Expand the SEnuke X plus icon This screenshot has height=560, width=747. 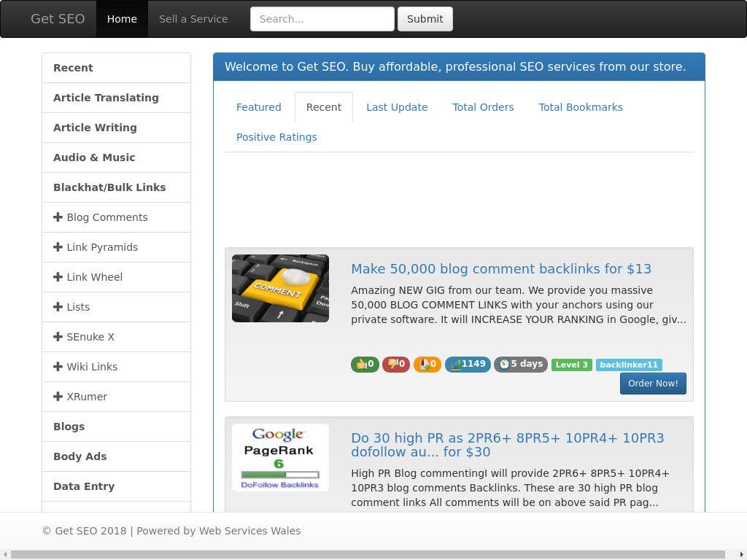58,337
